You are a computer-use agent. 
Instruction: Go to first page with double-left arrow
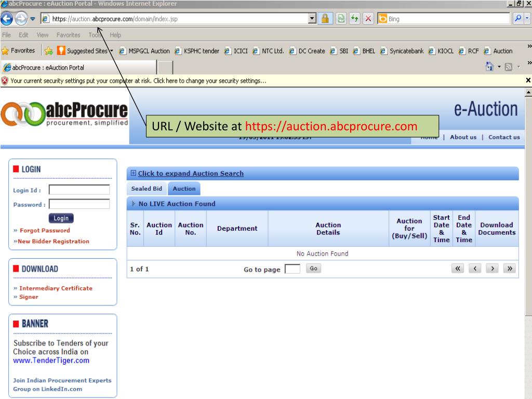(457, 269)
